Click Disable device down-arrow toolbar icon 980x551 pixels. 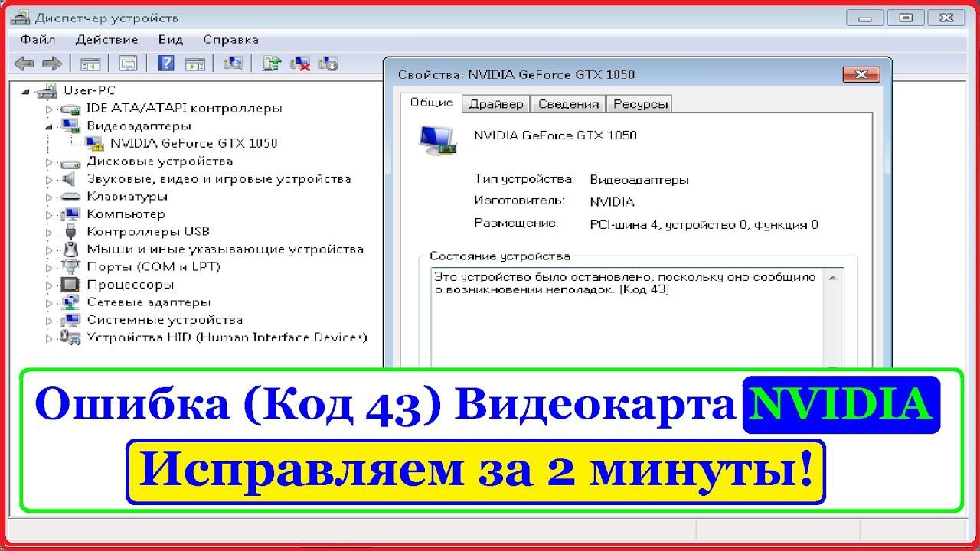click(x=329, y=64)
